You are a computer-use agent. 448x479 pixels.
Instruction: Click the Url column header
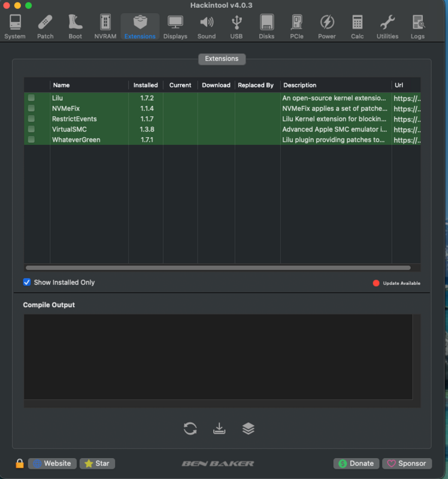pos(406,85)
